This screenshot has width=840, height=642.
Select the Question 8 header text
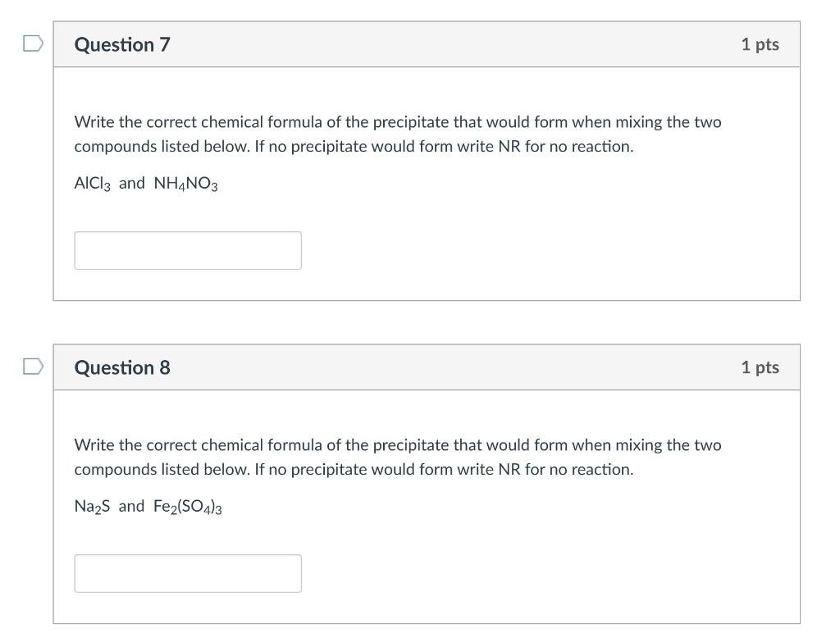click(122, 368)
